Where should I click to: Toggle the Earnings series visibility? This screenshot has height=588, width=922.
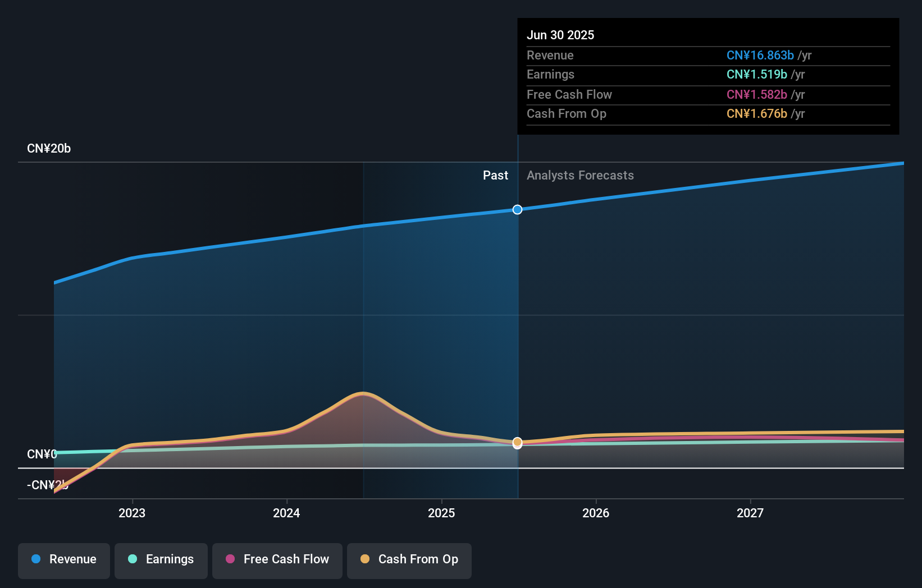click(x=161, y=560)
